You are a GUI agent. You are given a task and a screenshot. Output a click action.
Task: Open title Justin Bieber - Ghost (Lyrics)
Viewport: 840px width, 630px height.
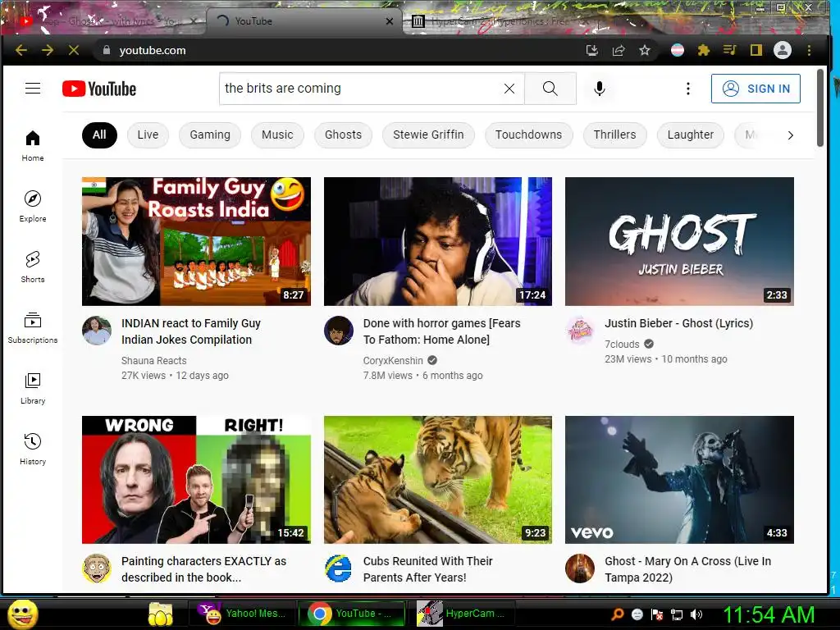(678, 323)
